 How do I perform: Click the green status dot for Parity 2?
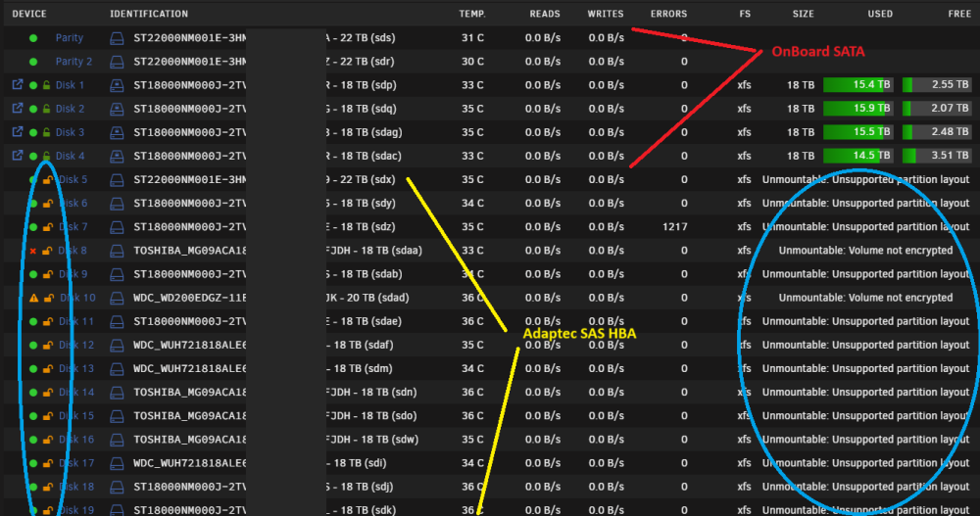click(x=33, y=62)
